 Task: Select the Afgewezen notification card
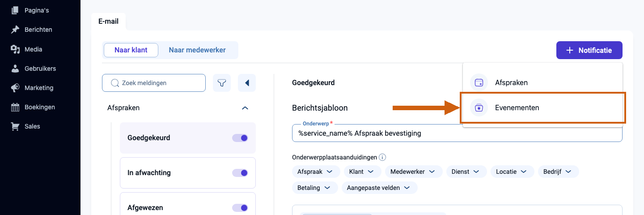(188, 204)
